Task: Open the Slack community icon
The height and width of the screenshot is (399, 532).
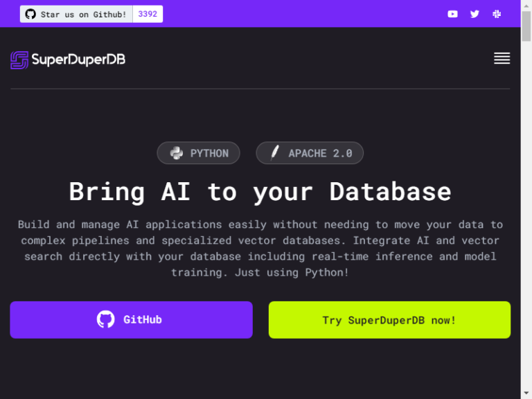Action: [x=497, y=14]
